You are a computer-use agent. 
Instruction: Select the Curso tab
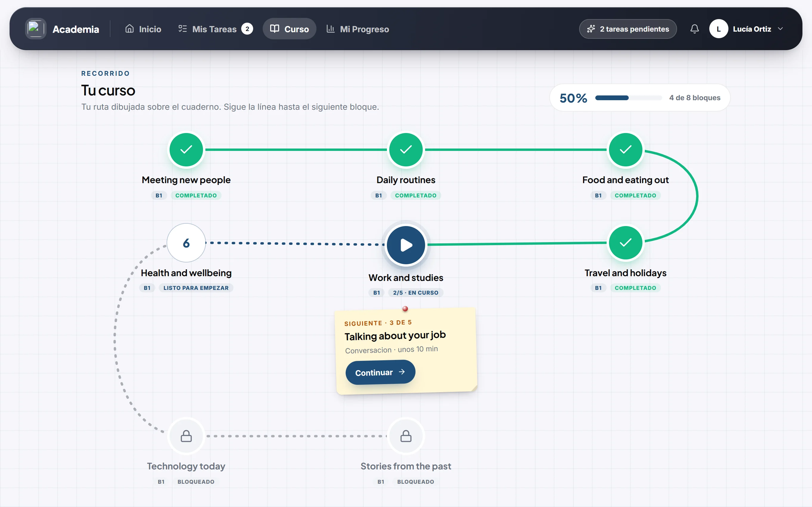click(x=289, y=29)
